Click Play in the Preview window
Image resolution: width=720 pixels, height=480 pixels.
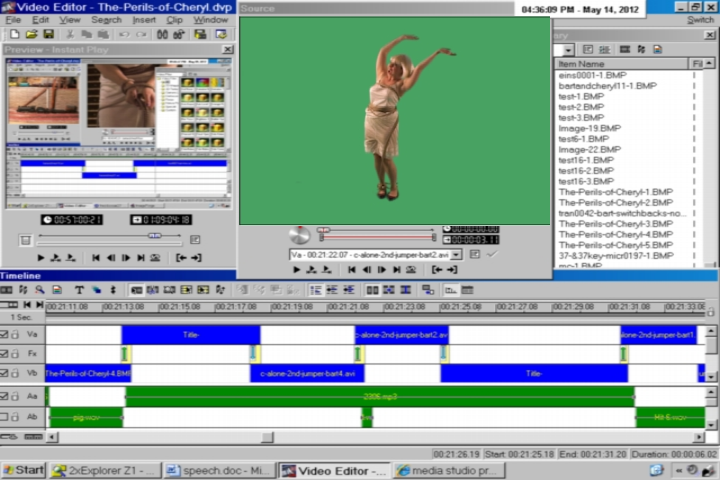[x=40, y=258]
